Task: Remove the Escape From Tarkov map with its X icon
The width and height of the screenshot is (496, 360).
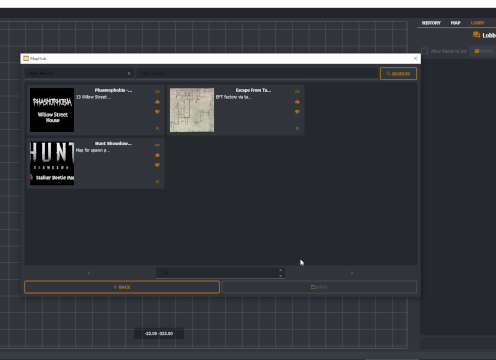Action: (297, 128)
